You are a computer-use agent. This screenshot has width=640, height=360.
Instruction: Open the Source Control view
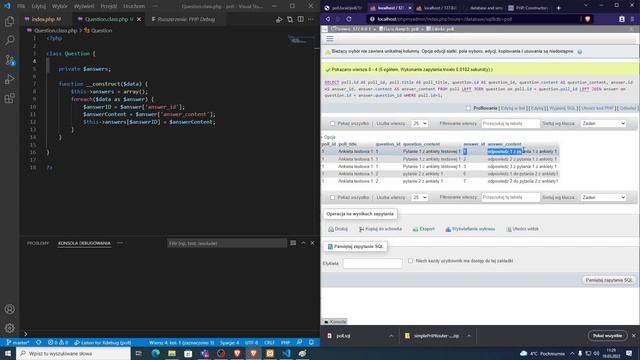pos(9,60)
